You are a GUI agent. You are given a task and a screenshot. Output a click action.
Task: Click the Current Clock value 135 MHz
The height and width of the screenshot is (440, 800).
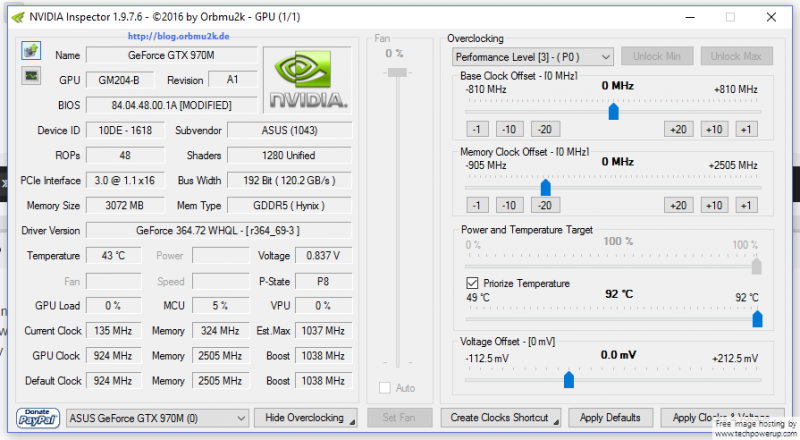point(113,330)
